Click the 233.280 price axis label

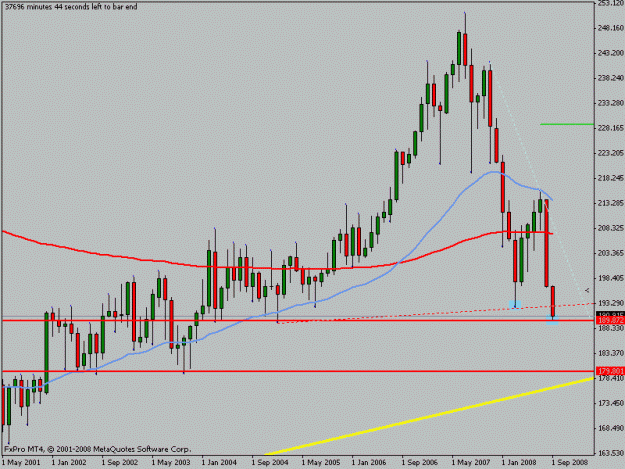pos(610,103)
